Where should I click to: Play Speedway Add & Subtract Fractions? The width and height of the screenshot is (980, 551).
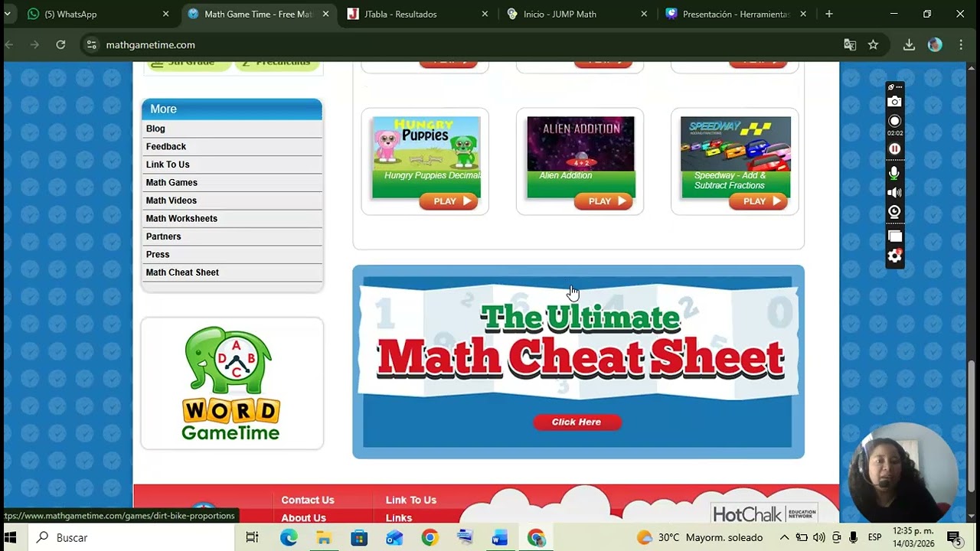point(758,201)
